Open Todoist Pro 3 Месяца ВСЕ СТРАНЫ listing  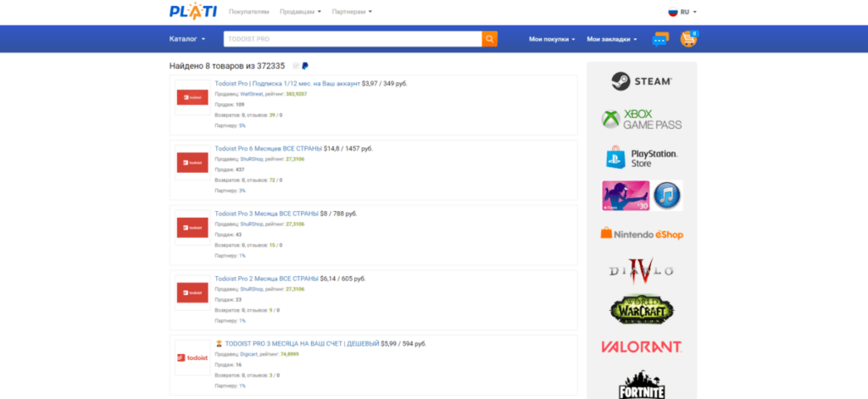[x=266, y=213]
